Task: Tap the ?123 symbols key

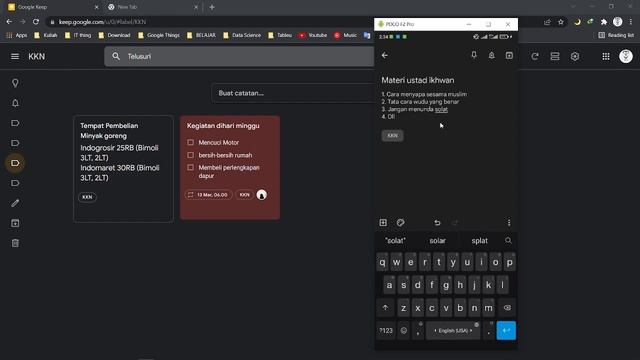Action: coord(386,331)
